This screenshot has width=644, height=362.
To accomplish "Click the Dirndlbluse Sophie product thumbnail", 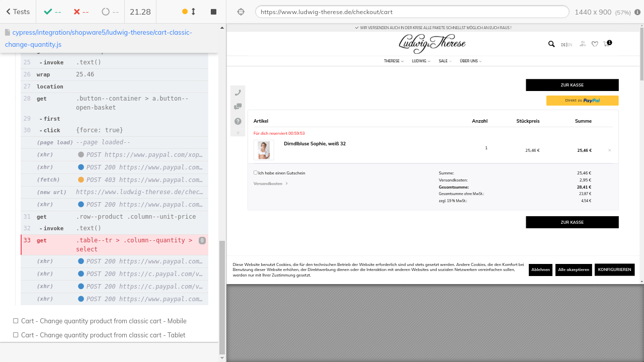I will pos(264,150).
